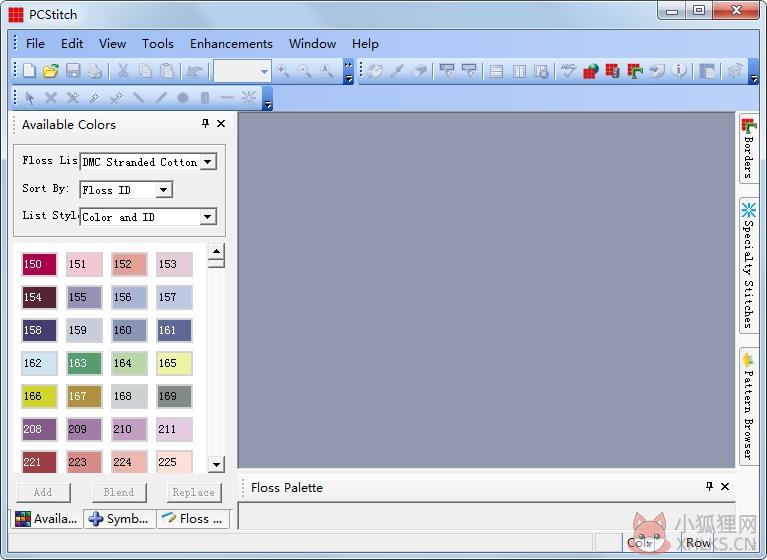Open the Tools menu
This screenshot has height=560, width=767.
coord(158,44)
